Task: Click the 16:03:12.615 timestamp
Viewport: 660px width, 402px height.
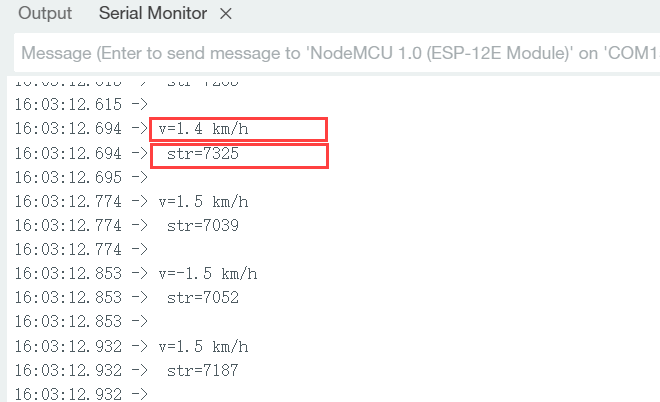Action: 68,104
